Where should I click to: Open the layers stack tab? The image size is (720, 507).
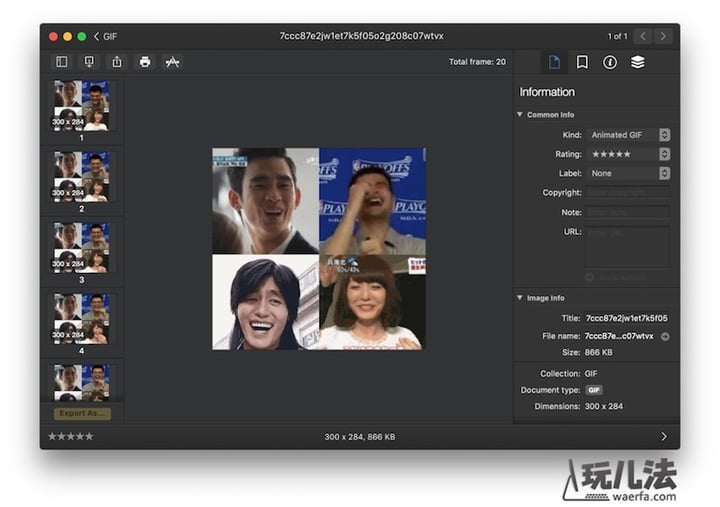[638, 62]
